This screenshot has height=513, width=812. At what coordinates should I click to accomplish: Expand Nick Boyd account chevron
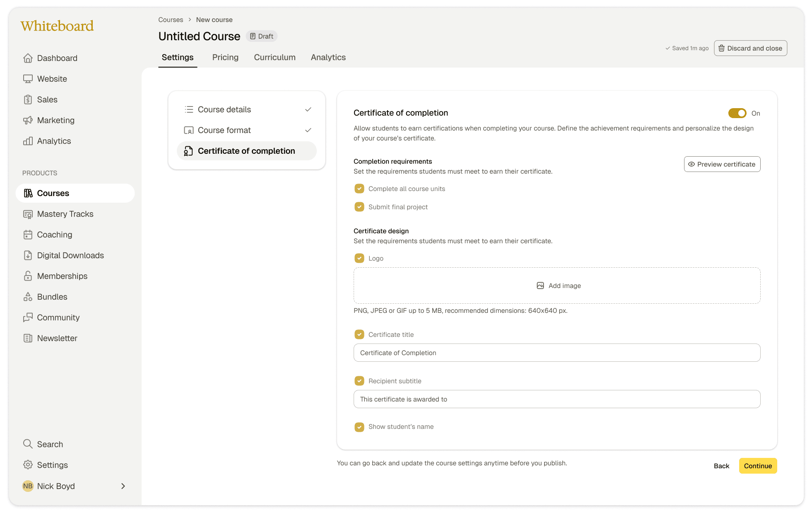(x=123, y=486)
